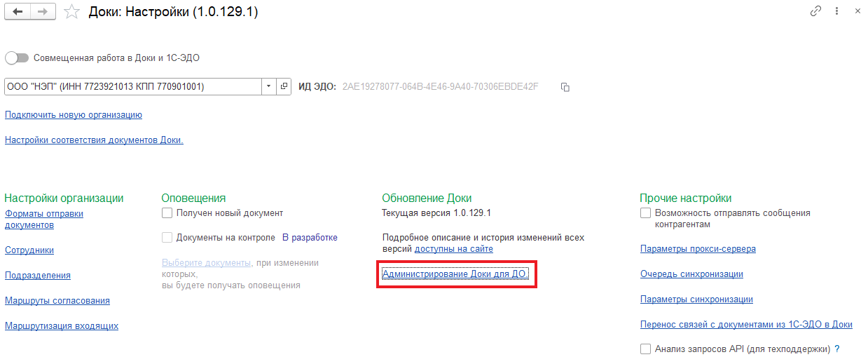Open the three-dot more actions menu
Viewport: 868px width, 364px height.
[836, 11]
